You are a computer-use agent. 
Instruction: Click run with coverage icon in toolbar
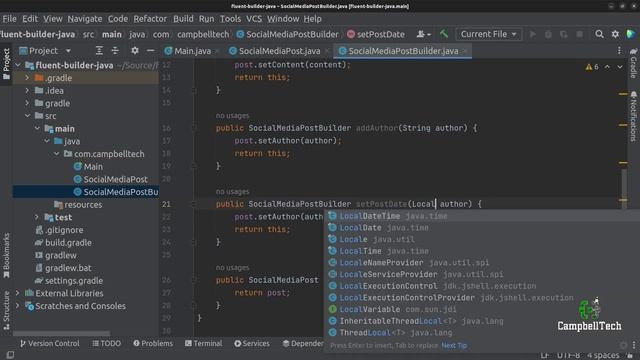click(564, 34)
